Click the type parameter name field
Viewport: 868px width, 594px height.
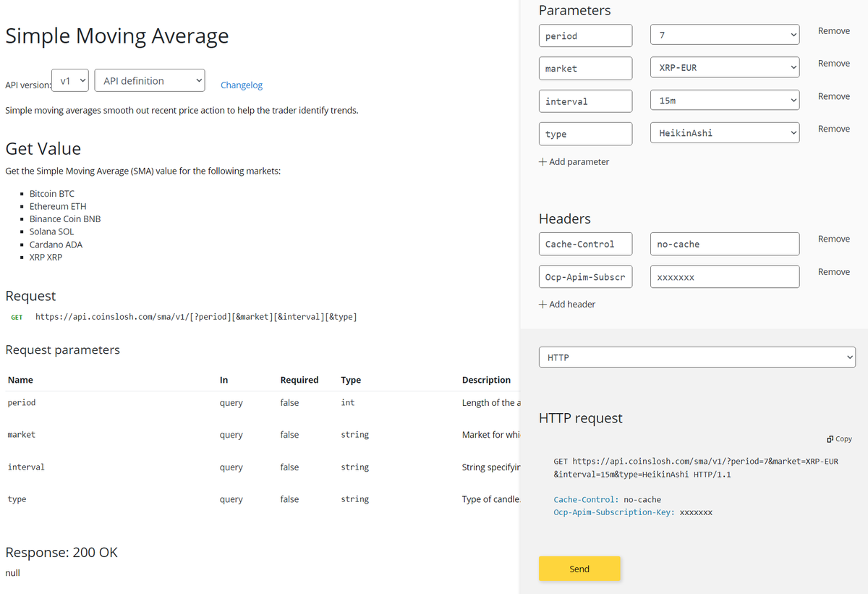click(x=585, y=133)
